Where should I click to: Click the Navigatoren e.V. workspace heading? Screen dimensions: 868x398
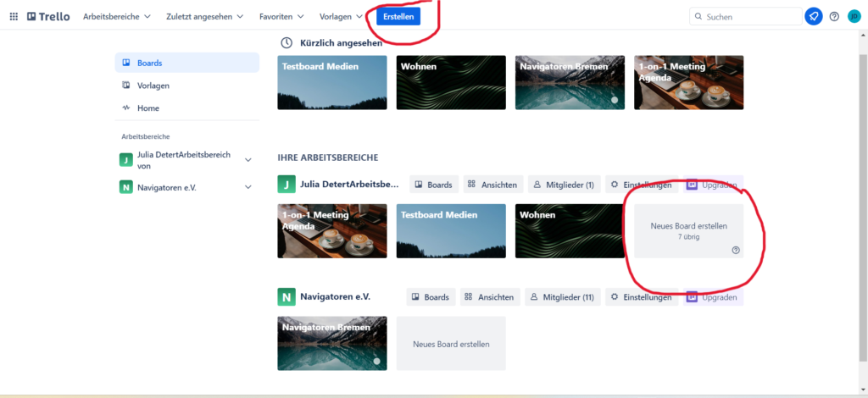click(x=336, y=297)
